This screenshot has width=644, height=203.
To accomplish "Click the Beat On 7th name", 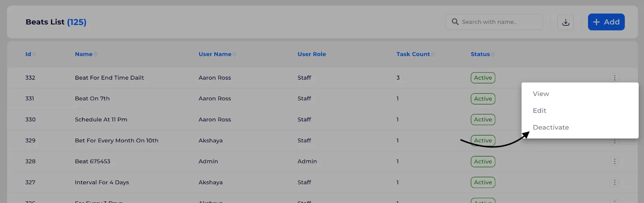I will pyautogui.click(x=92, y=99).
